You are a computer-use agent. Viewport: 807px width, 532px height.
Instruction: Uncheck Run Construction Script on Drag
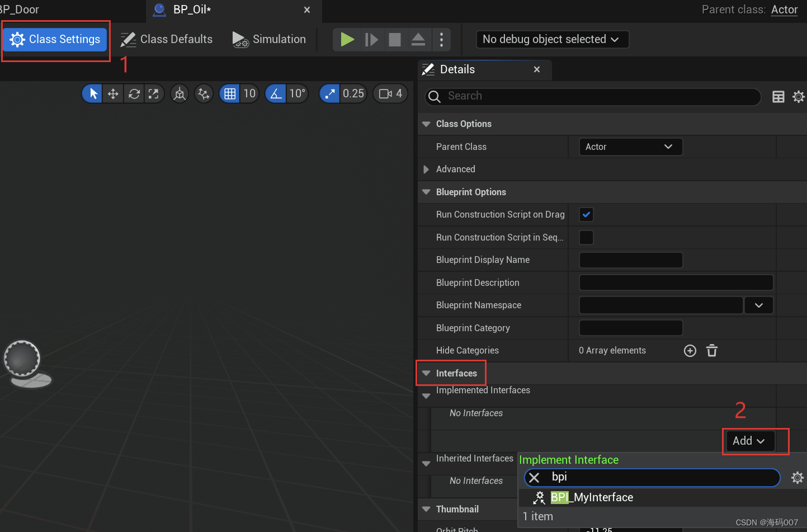pyautogui.click(x=586, y=214)
